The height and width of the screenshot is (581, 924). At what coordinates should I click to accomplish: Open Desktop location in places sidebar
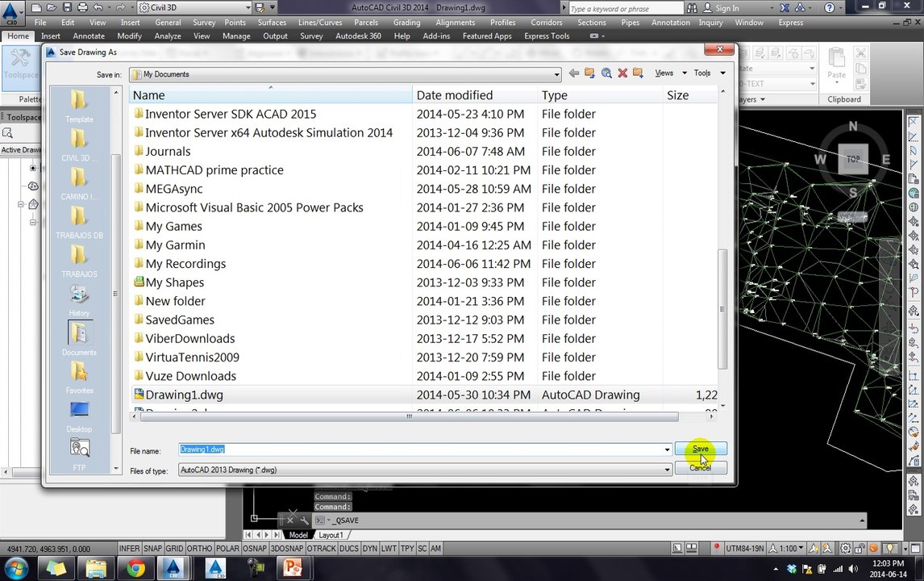coord(79,416)
